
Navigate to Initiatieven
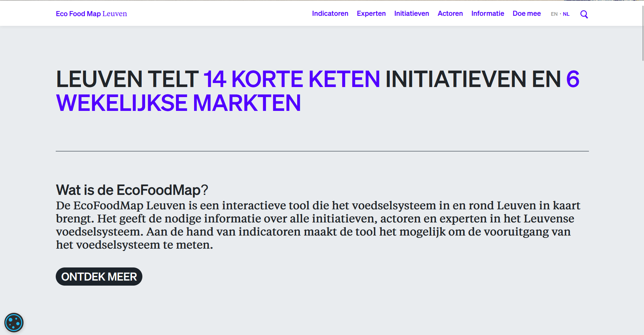[x=411, y=13]
